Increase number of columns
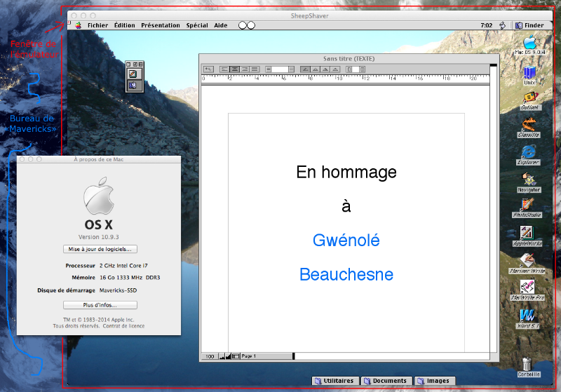This screenshot has height=392, width=561. click(x=362, y=69)
